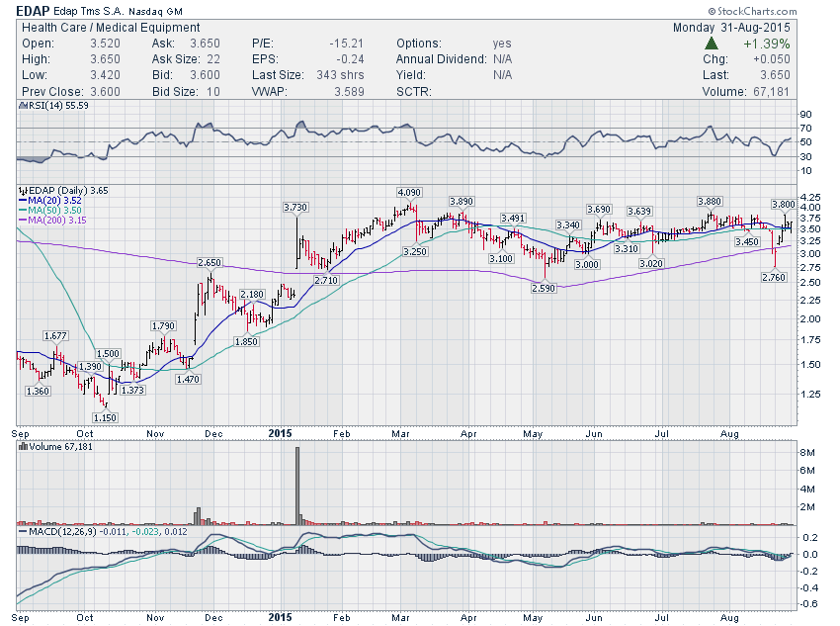
Task: Click the EDAP (Daily) price legend icon
Action: pos(23,190)
